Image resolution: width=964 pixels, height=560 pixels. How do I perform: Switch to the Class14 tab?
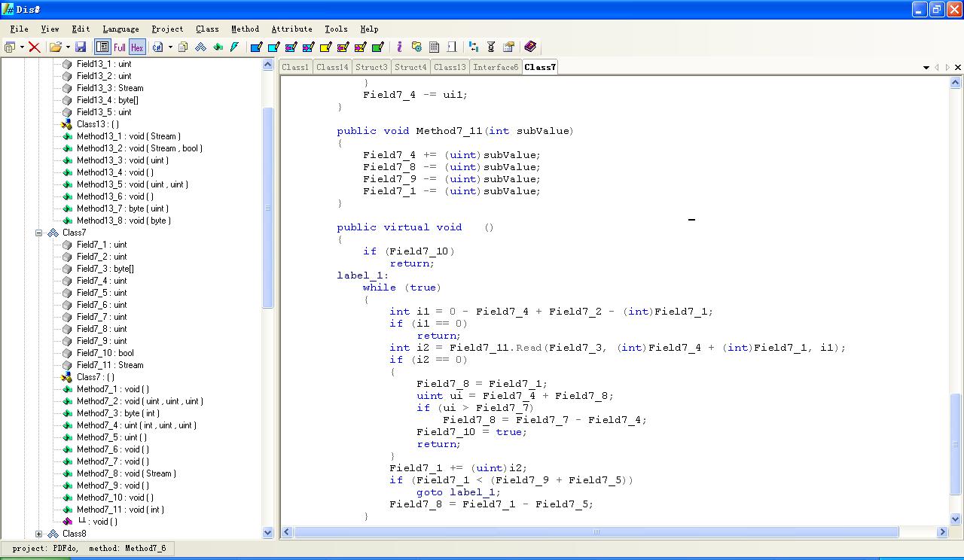click(332, 67)
